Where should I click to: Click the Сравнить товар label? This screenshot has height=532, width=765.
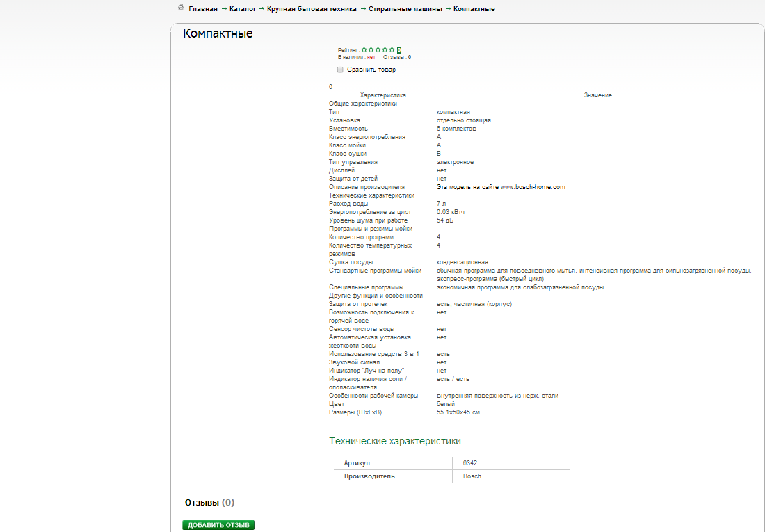coord(371,70)
